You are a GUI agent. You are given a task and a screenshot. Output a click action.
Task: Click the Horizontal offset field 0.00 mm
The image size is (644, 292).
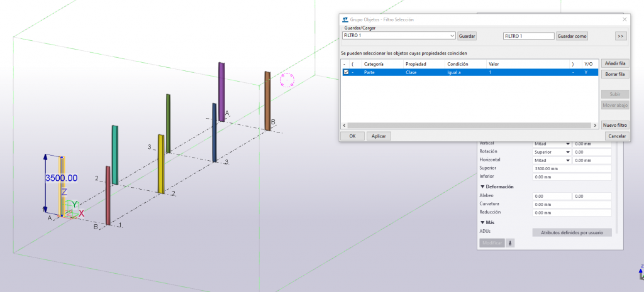[592, 160]
